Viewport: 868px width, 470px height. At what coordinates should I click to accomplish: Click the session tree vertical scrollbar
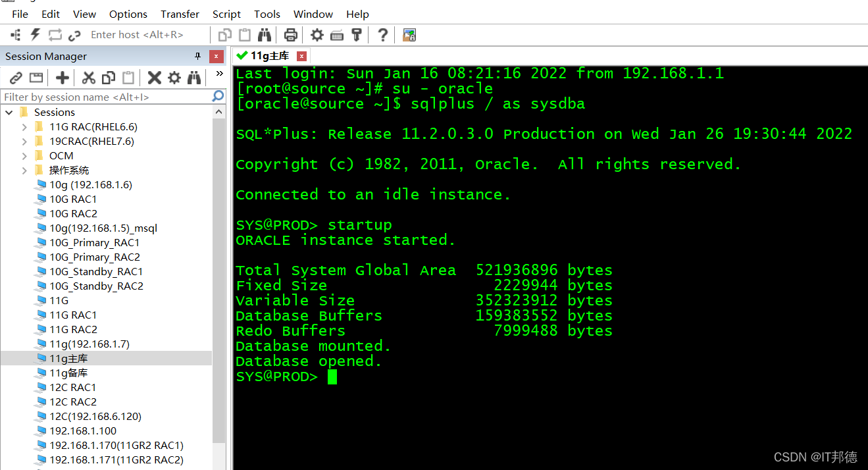(x=219, y=280)
